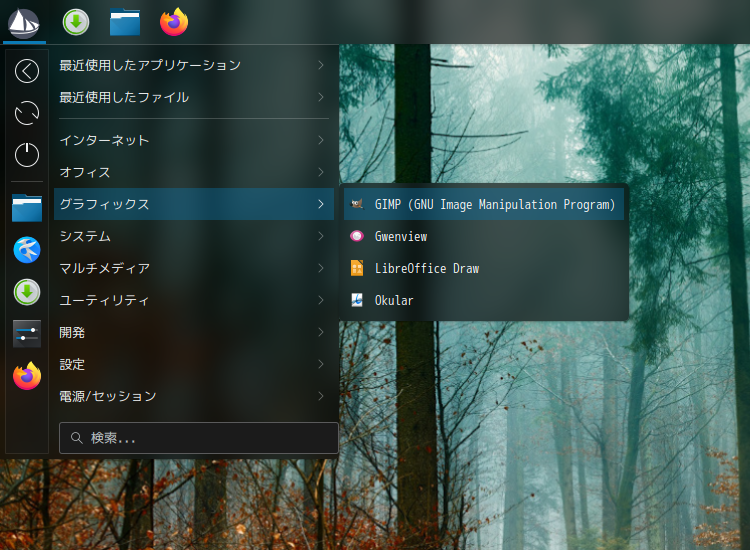Open the settings sliders icon in sidebar
This screenshot has width=750, height=550.
click(27, 333)
